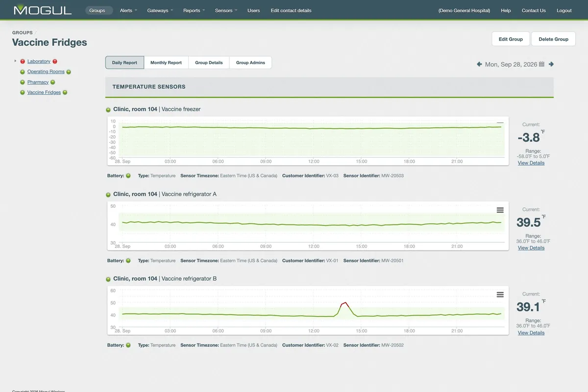Click sensor identifier MW-20501

point(392,261)
